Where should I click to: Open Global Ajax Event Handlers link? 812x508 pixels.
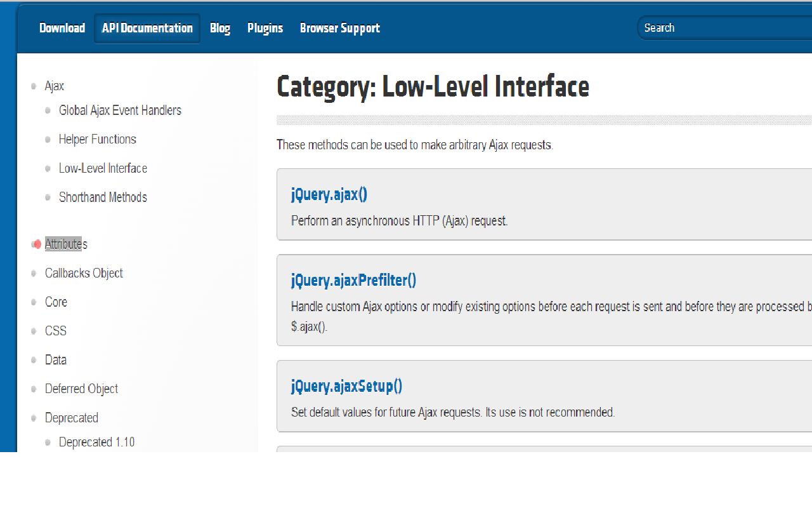[120, 110]
